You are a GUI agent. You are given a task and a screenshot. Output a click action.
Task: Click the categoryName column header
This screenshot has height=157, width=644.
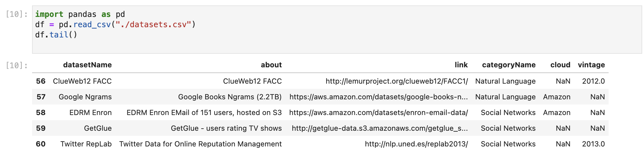pos(509,65)
